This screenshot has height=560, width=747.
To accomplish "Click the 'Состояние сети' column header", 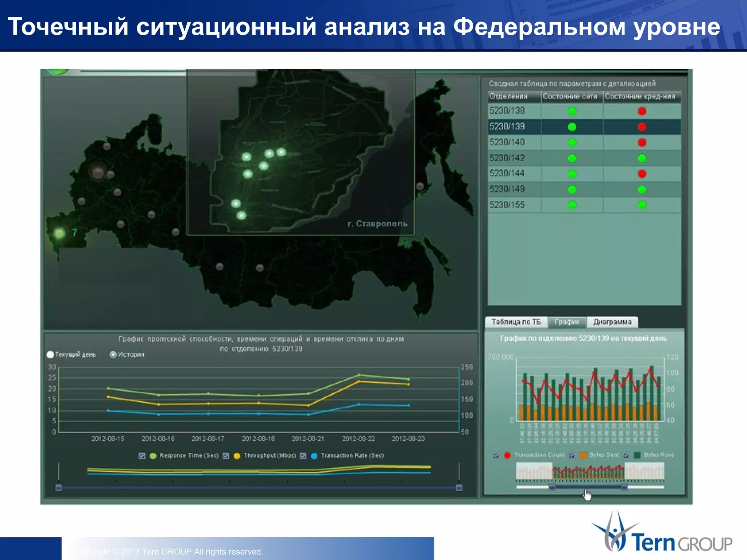I will click(570, 97).
